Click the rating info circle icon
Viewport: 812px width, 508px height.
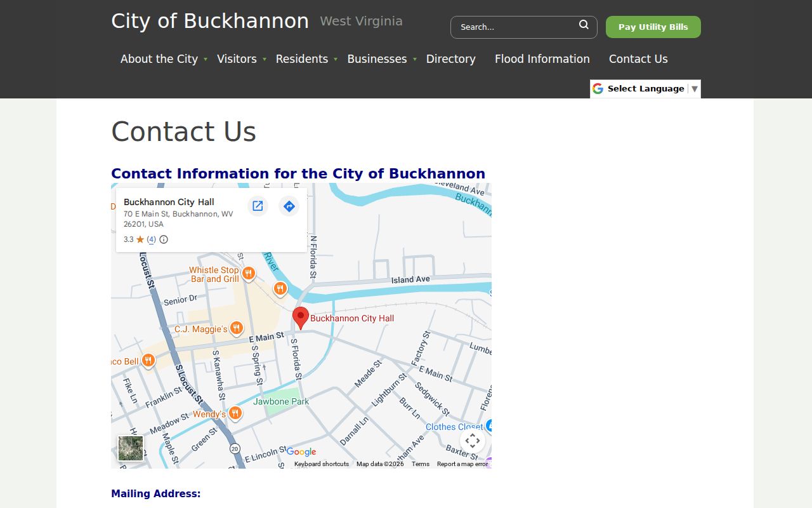coord(164,239)
